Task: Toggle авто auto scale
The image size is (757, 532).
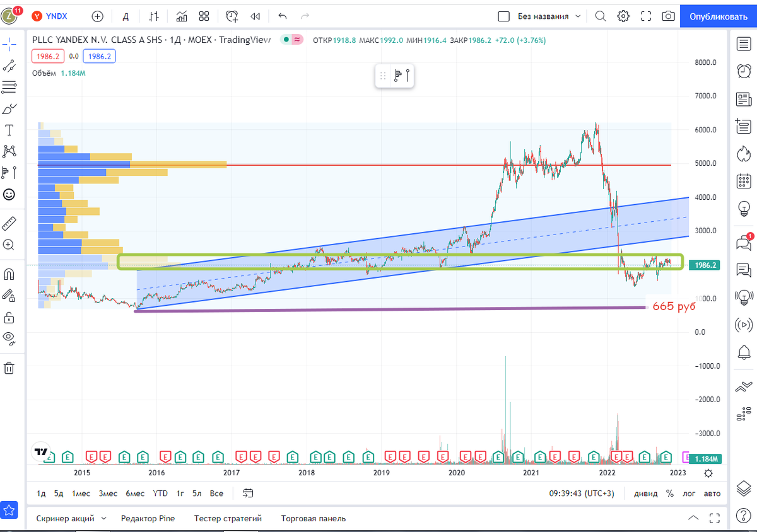Action: 712,493
